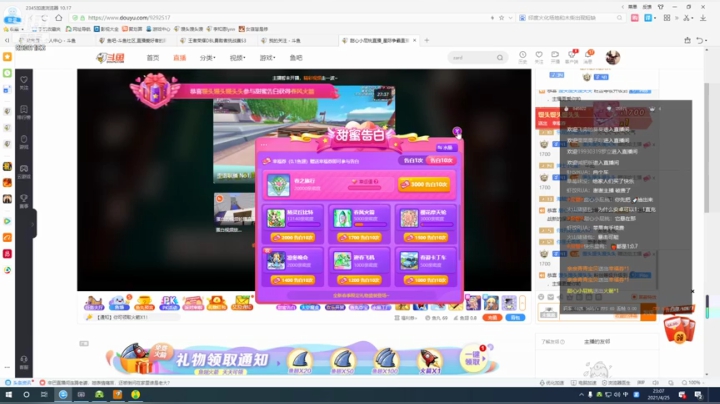Click the PK activity icon below video

click(169, 303)
